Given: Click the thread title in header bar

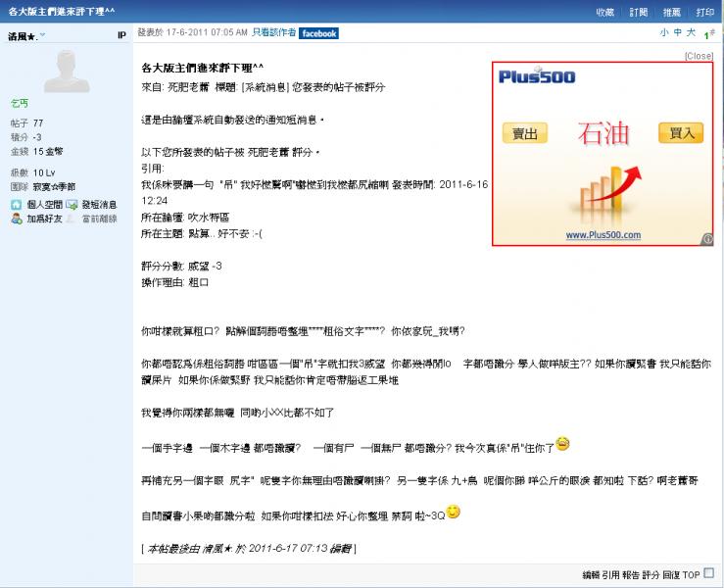Looking at the screenshot, I should pos(62,11).
